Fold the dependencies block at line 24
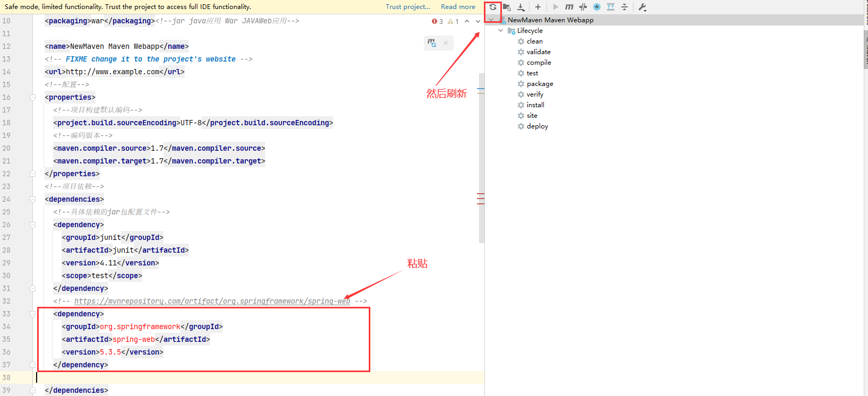Screen dimensions: 868x396 pos(32,199)
